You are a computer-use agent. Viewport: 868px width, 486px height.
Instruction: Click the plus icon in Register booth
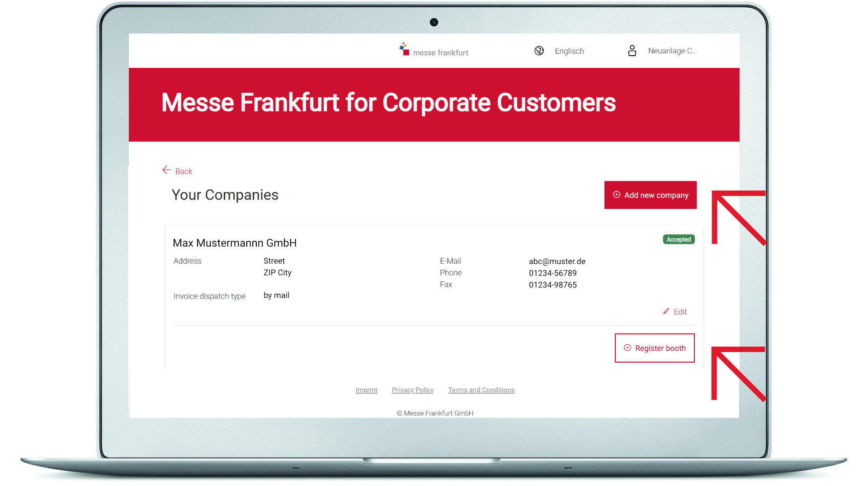point(627,348)
